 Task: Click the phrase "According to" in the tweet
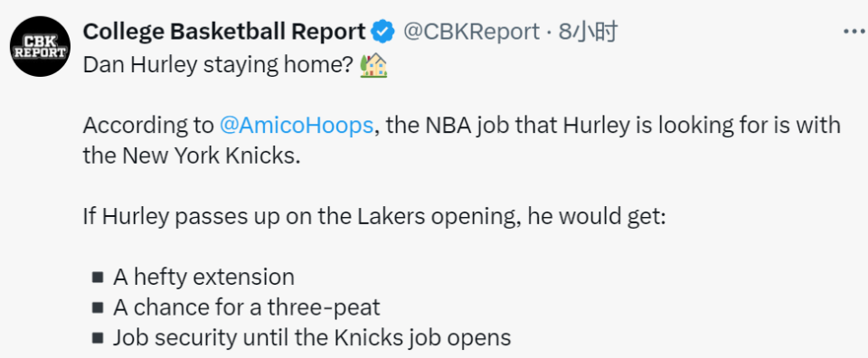click(147, 127)
